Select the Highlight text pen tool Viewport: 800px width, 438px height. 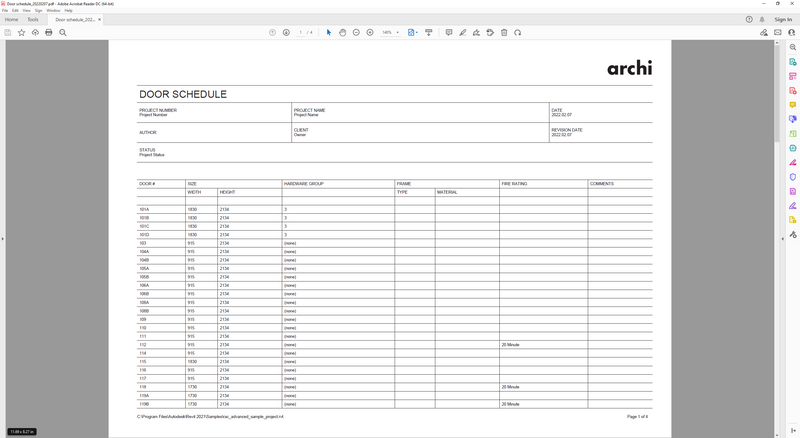[x=462, y=32]
